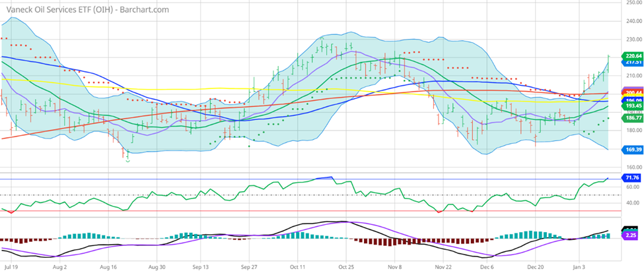
Task: Select the Sep 27 date label
Action: point(248,266)
